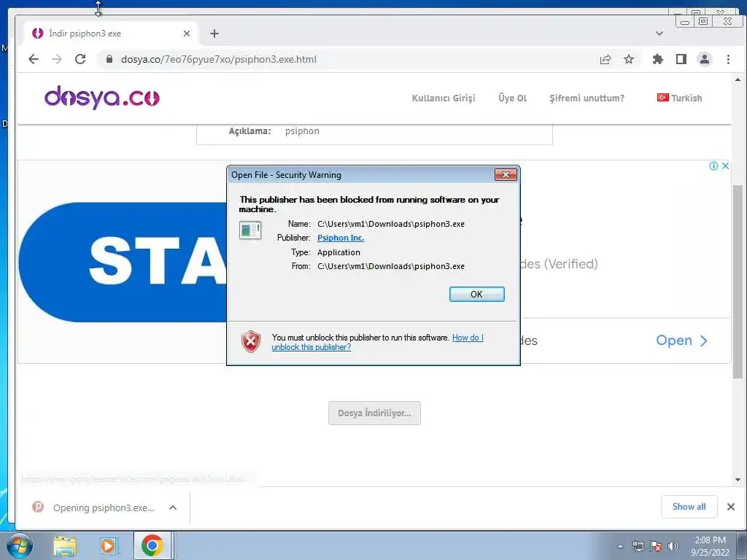Open Windows Media Player from taskbar
This screenshot has width=747, height=560.
[x=108, y=545]
